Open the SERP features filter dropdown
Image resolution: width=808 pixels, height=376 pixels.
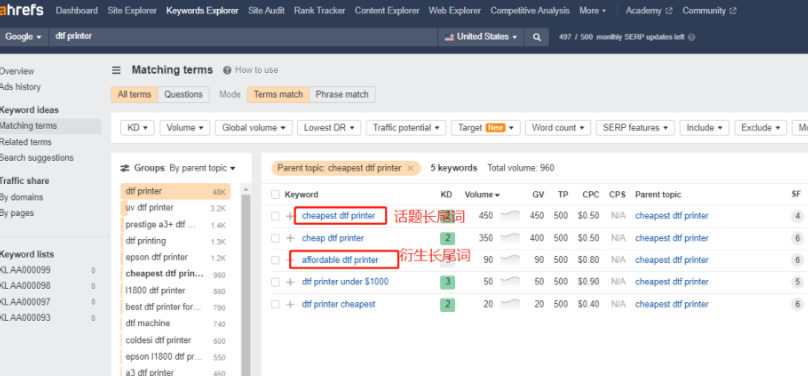click(x=635, y=128)
